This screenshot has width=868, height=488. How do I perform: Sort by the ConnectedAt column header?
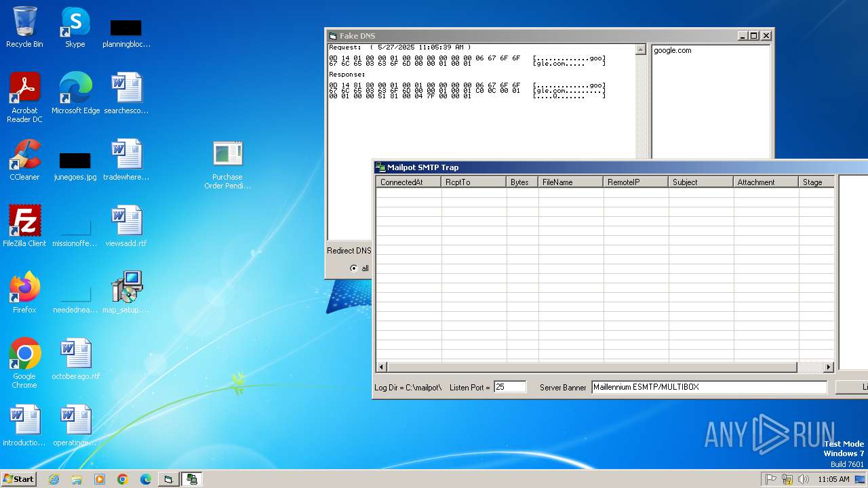pyautogui.click(x=409, y=182)
